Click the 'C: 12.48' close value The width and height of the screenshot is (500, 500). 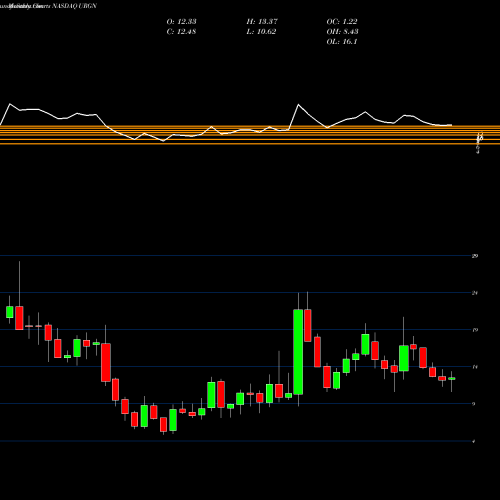pyautogui.click(x=181, y=32)
